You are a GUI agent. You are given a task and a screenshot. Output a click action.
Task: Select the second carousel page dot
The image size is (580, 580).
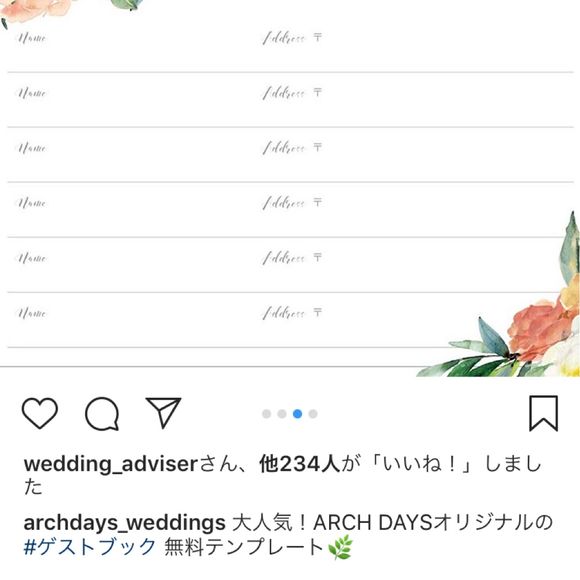tap(282, 414)
